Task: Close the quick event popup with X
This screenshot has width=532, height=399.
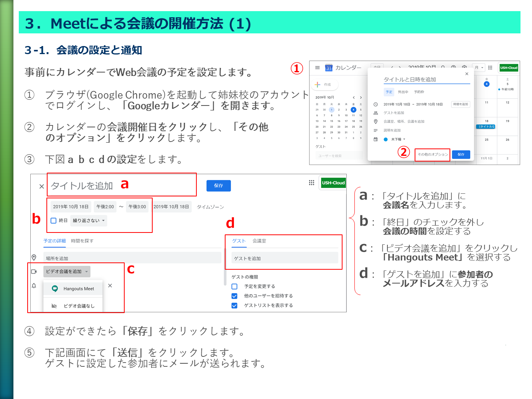Action: [467, 74]
